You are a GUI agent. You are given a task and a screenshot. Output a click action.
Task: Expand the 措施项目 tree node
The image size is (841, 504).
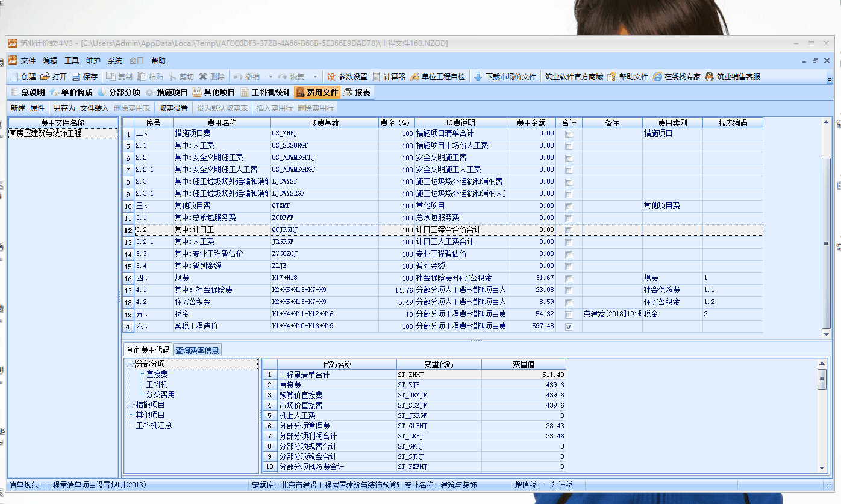click(x=130, y=405)
